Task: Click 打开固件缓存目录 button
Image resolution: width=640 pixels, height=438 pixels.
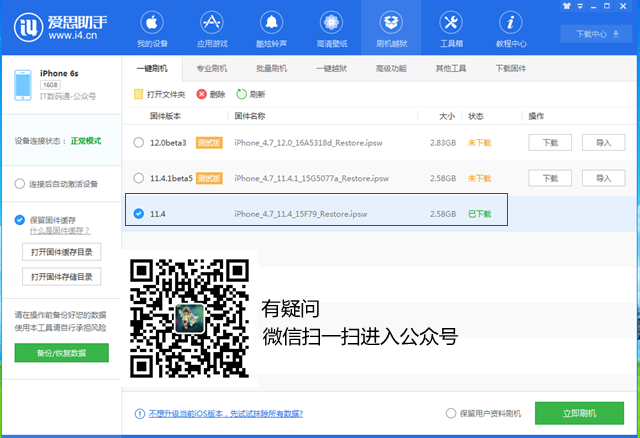Action: 62,252
